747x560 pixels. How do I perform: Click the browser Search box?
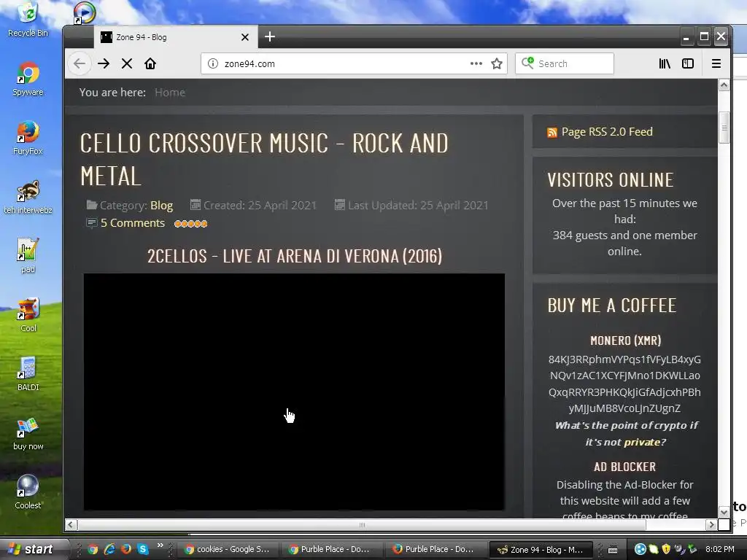coord(565,64)
